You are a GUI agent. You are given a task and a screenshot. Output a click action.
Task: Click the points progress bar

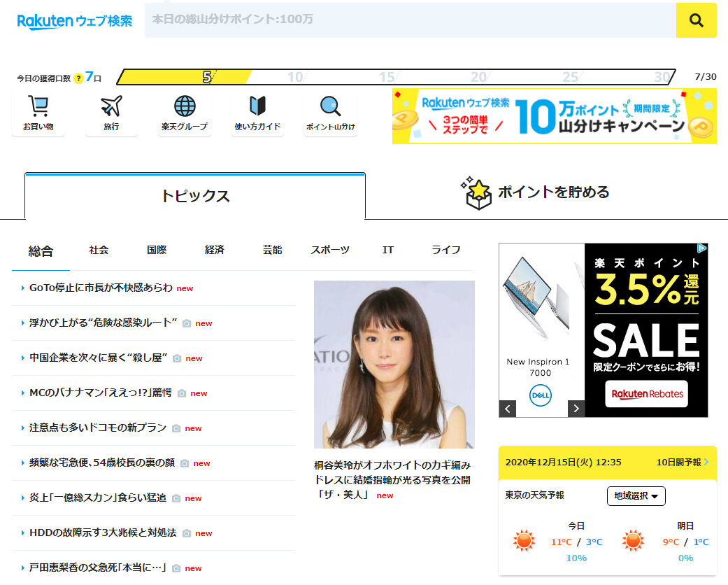tap(396, 77)
